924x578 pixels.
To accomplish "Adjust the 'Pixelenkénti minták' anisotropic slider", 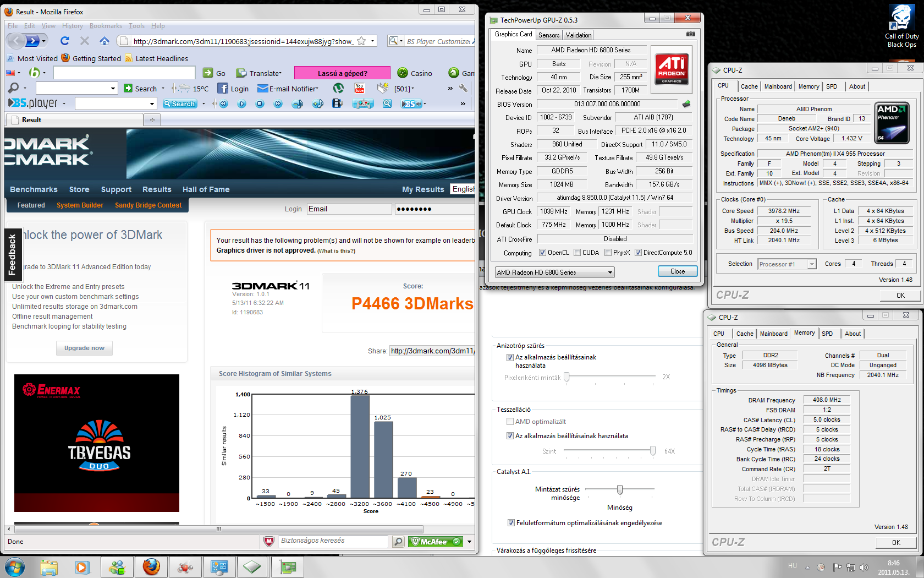I will coord(566,377).
